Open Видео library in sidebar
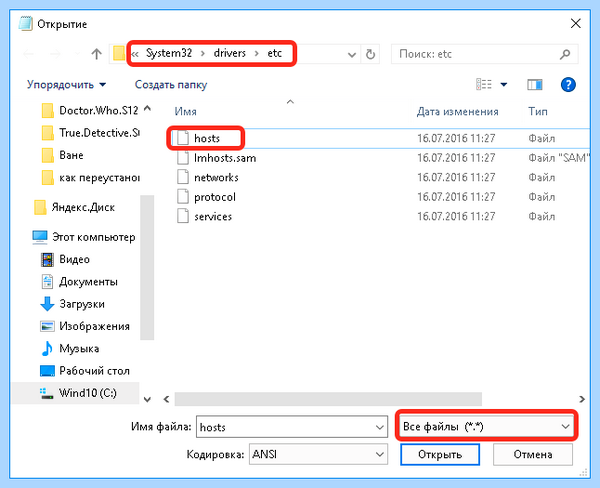The height and width of the screenshot is (488, 600). point(65,260)
